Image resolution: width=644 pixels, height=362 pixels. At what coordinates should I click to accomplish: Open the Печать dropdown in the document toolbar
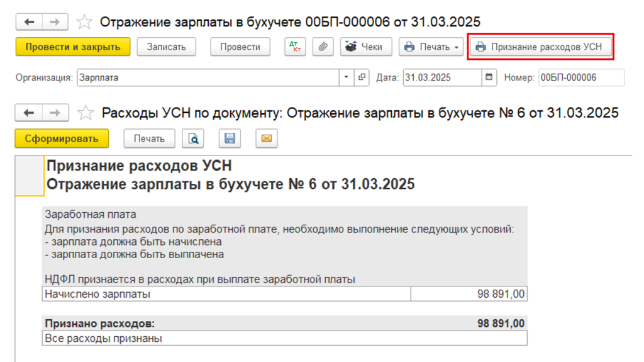pos(431,47)
